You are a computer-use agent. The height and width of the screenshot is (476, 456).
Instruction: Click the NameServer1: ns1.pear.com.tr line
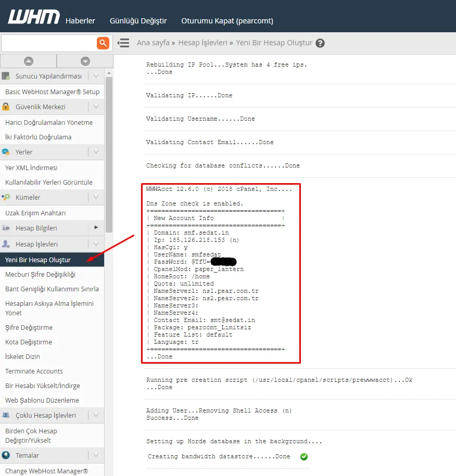206,291
